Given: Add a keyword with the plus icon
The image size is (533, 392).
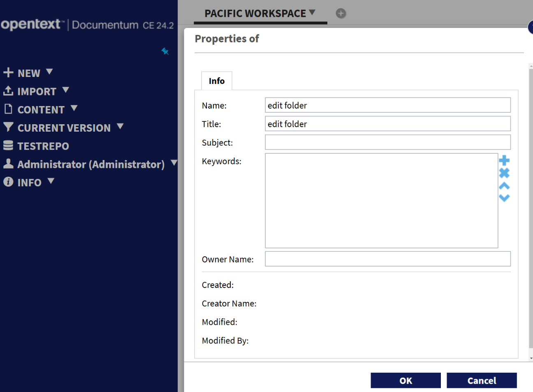Looking at the screenshot, I should (504, 160).
